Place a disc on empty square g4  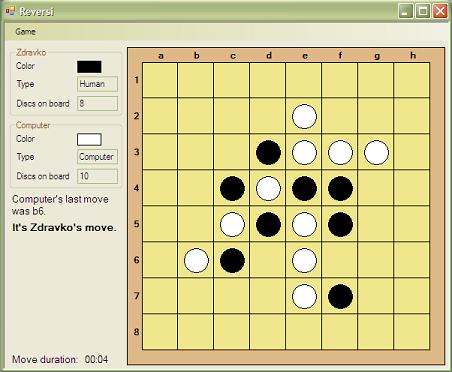pyautogui.click(x=376, y=188)
